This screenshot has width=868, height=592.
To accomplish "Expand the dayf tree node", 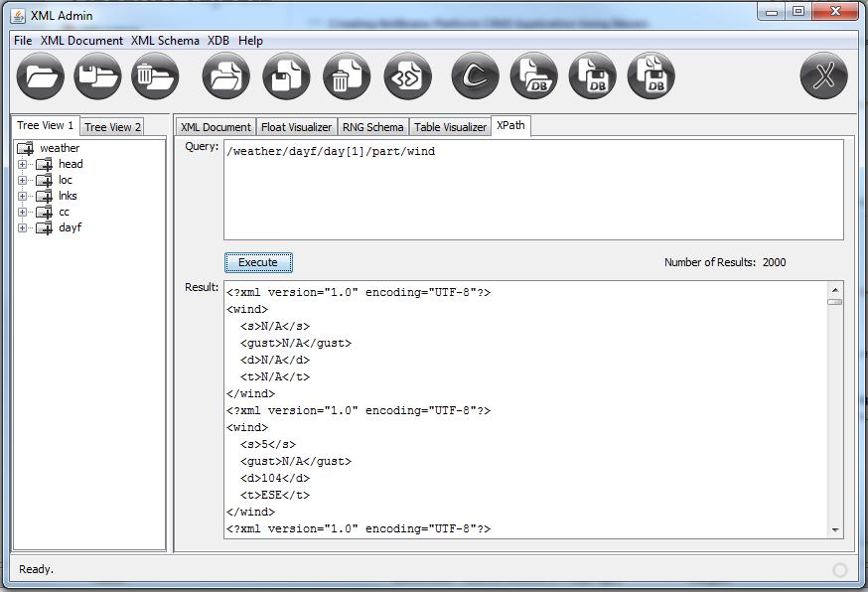I will (x=22, y=228).
